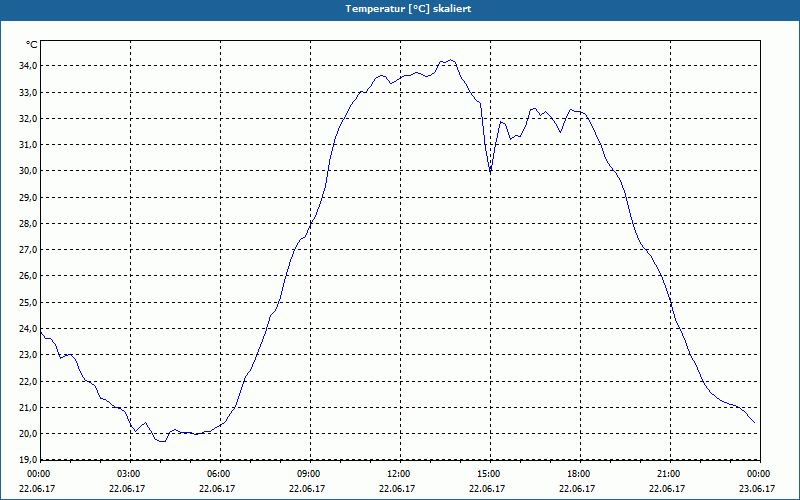Pick the '21:00' time tick label

tap(669, 474)
